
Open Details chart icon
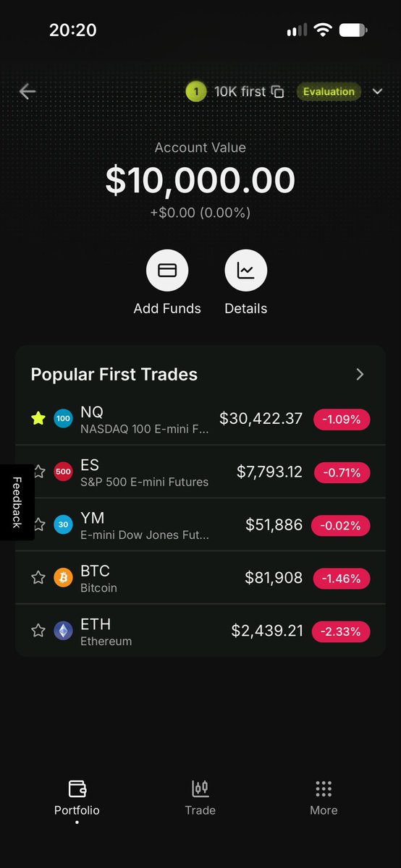[x=246, y=271]
